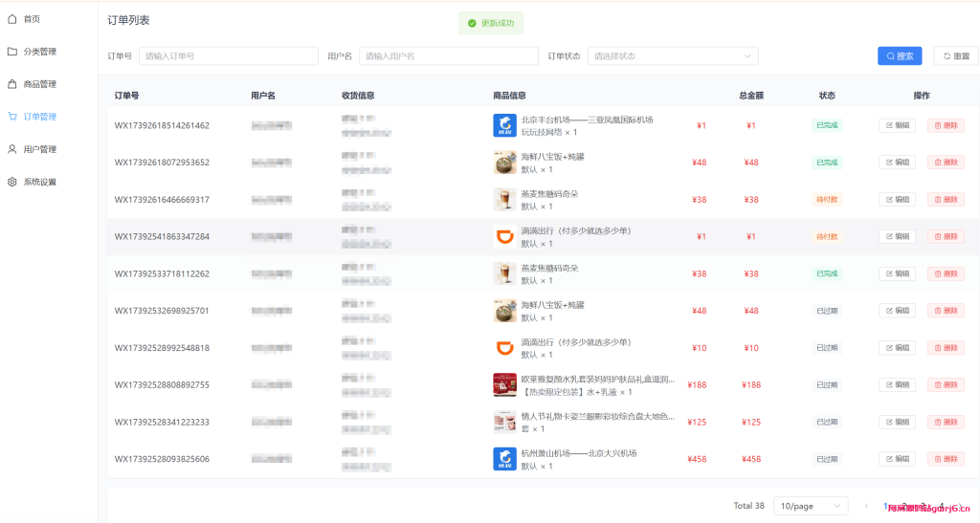Open 分类管理 folder icon in sidebar
Screen dimensions: 980x523
click(x=11, y=52)
